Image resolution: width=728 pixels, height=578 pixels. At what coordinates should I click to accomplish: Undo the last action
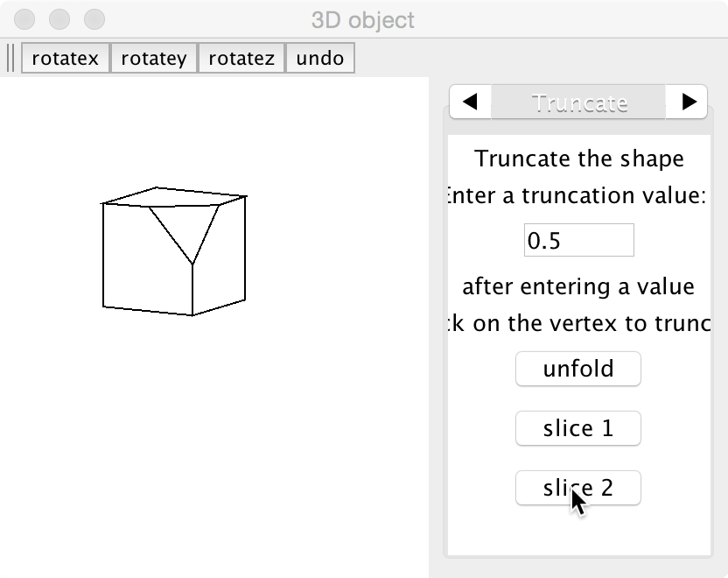[319, 59]
